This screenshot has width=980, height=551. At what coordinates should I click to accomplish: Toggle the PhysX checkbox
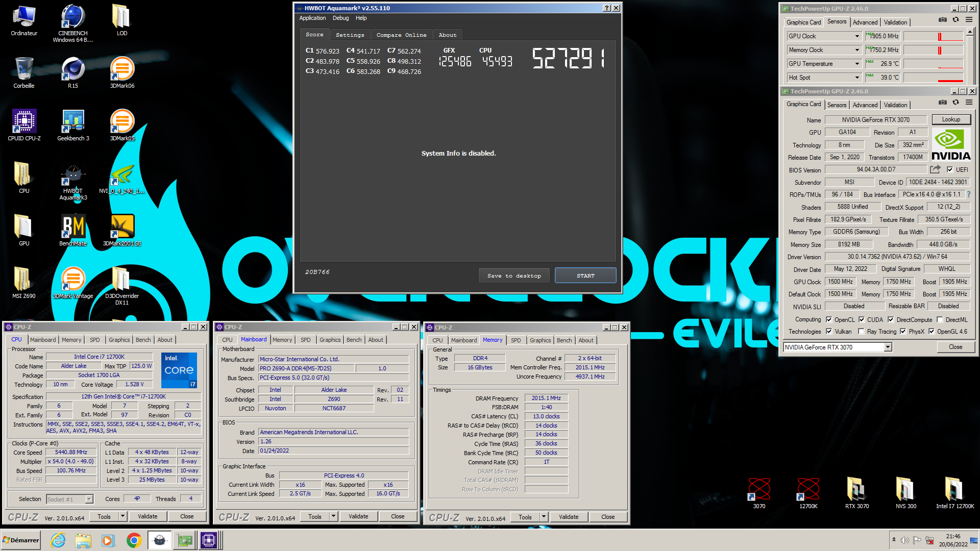(x=903, y=332)
